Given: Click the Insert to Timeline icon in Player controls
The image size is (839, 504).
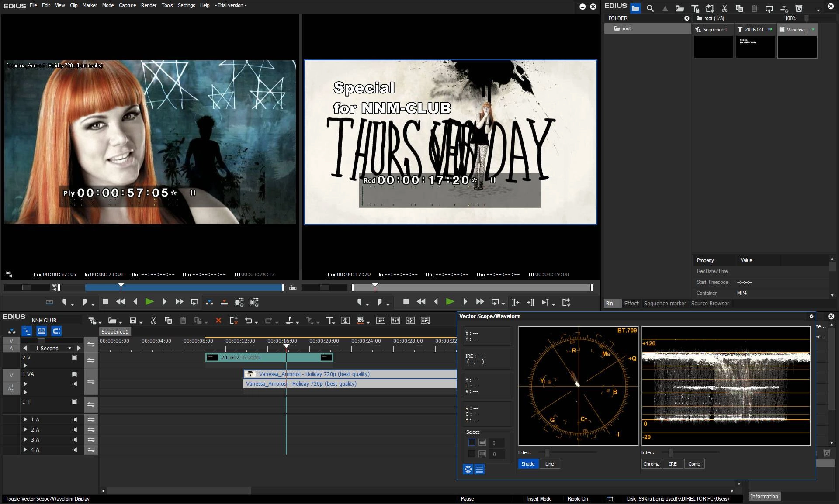Looking at the screenshot, I should pyautogui.click(x=209, y=302).
